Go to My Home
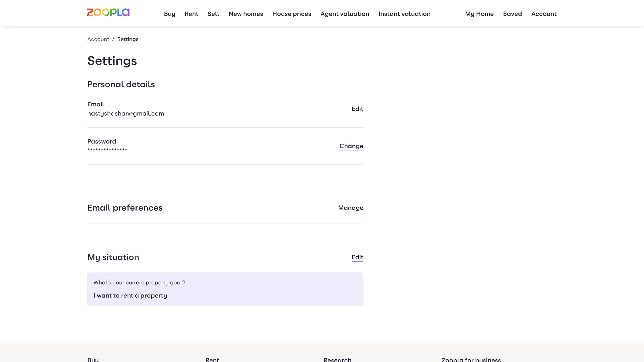 pyautogui.click(x=479, y=14)
